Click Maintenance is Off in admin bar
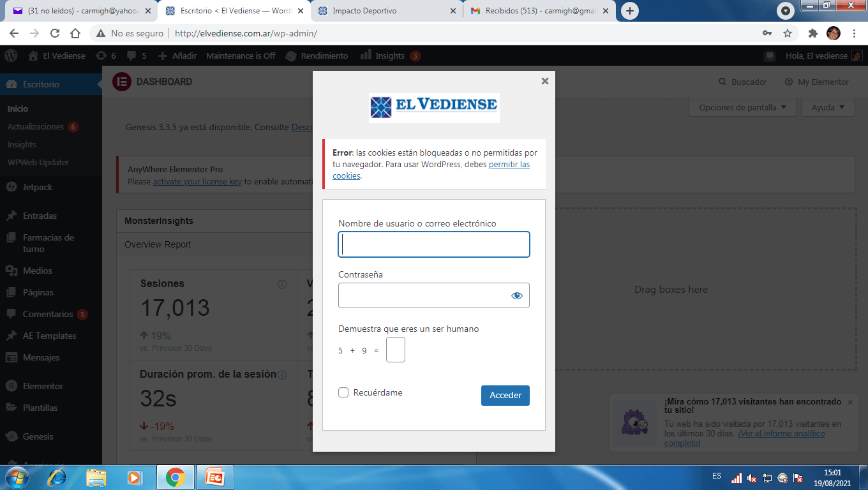Screen dimensions: 868x490 [x=241, y=56]
